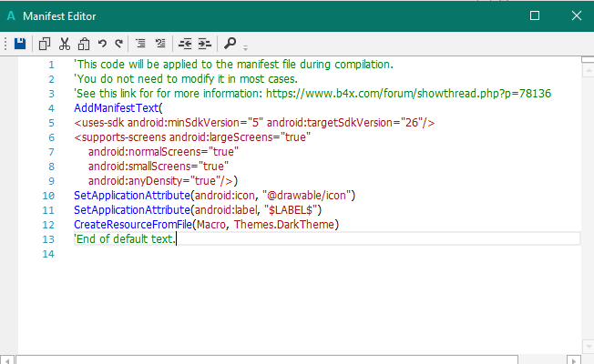Cut selected text using the scissors icon
Screen dimensions: 594x364
[x=64, y=43]
